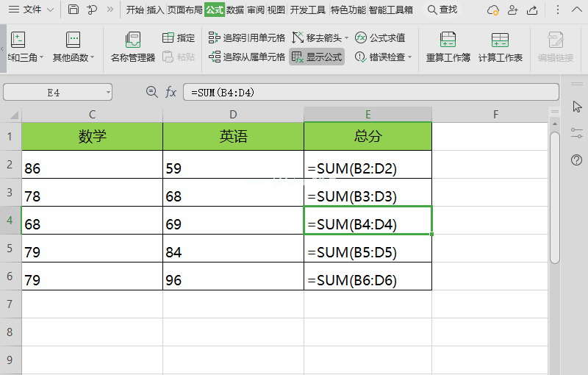Click the 粘贴 names button
The height and width of the screenshot is (375, 588).
179,57
